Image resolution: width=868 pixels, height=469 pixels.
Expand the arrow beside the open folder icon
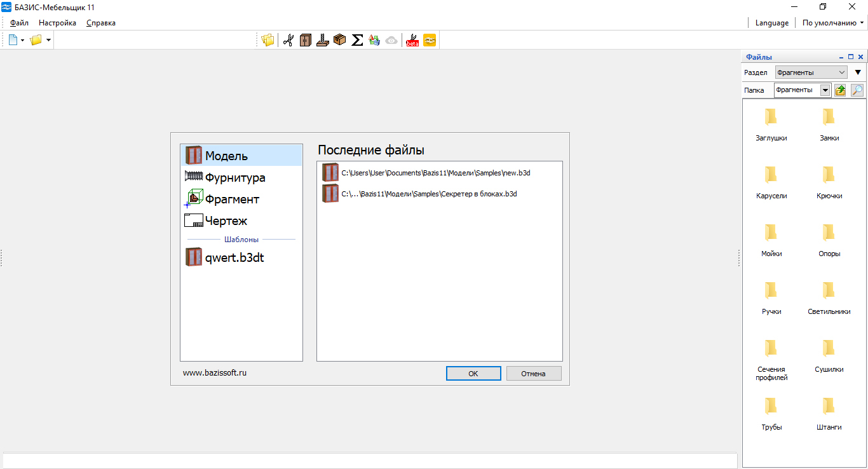point(48,40)
